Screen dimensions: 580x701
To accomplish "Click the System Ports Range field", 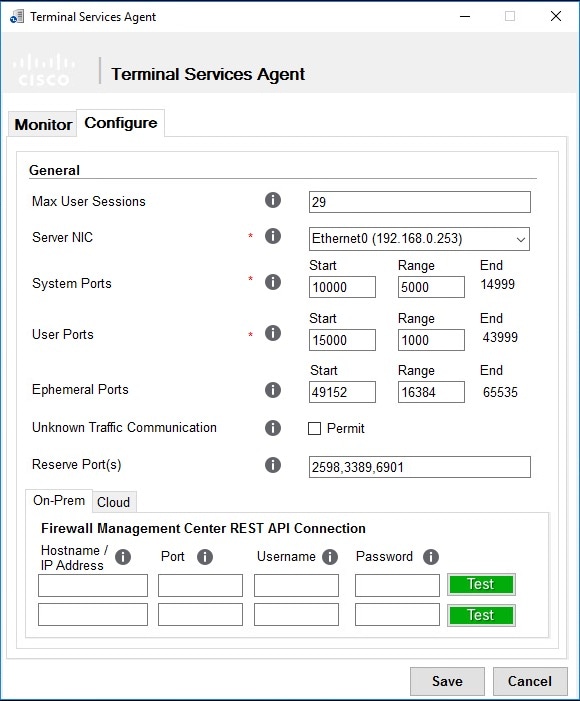I will (x=431, y=287).
